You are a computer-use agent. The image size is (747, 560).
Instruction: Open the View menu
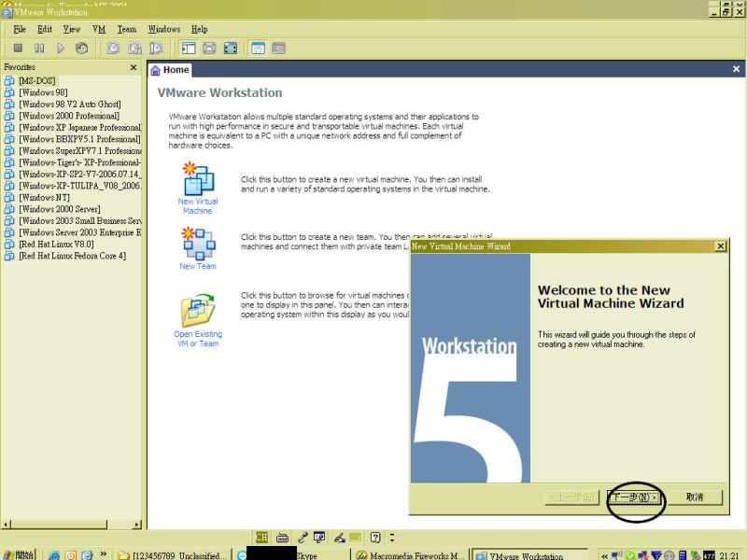(x=72, y=29)
